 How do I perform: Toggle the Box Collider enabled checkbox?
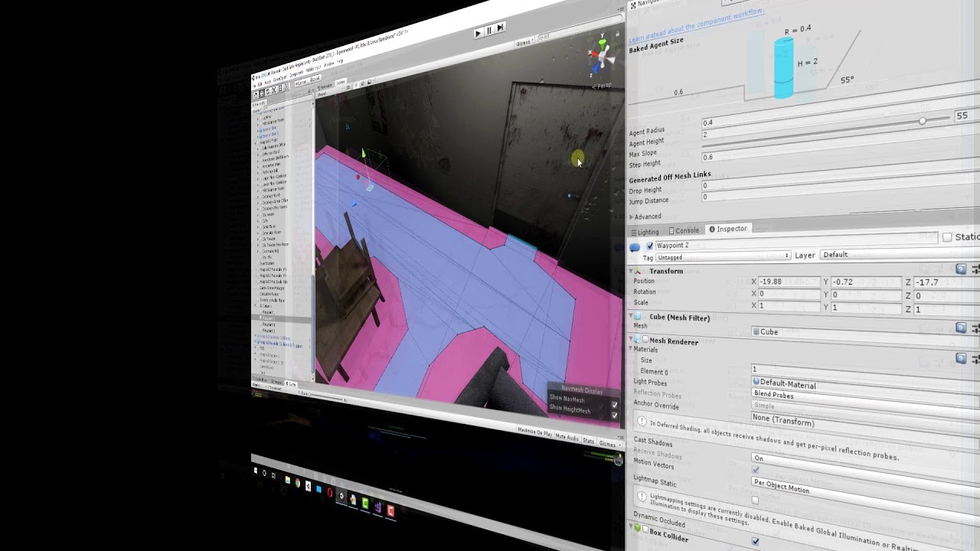(645, 530)
